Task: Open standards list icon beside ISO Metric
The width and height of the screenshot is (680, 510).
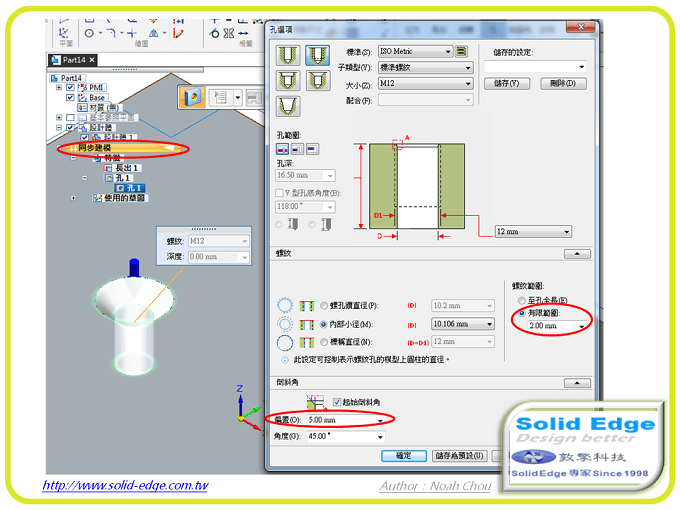Action: (462, 51)
